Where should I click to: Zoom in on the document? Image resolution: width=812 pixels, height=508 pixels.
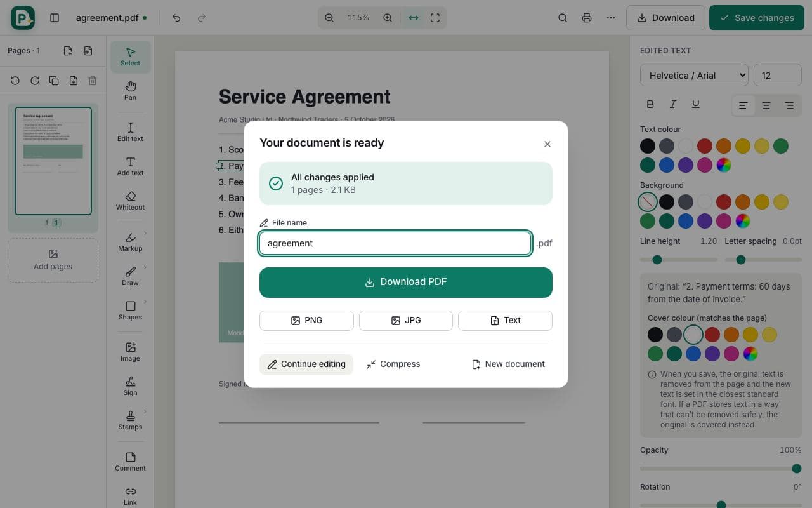(388, 18)
